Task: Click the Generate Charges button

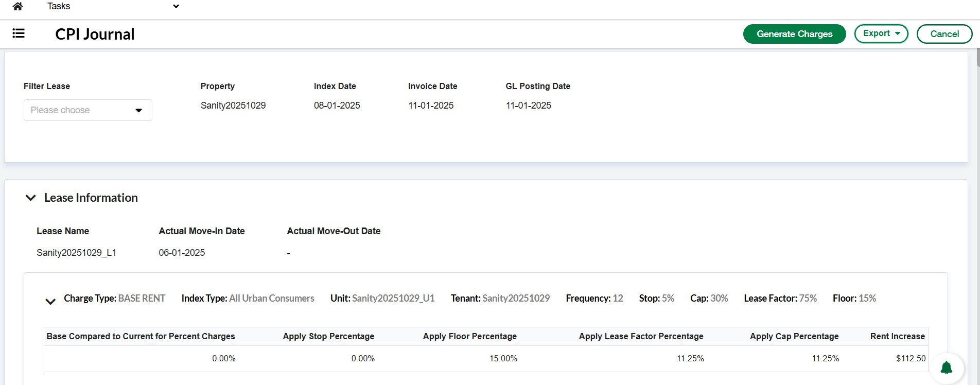Action: pyautogui.click(x=794, y=34)
